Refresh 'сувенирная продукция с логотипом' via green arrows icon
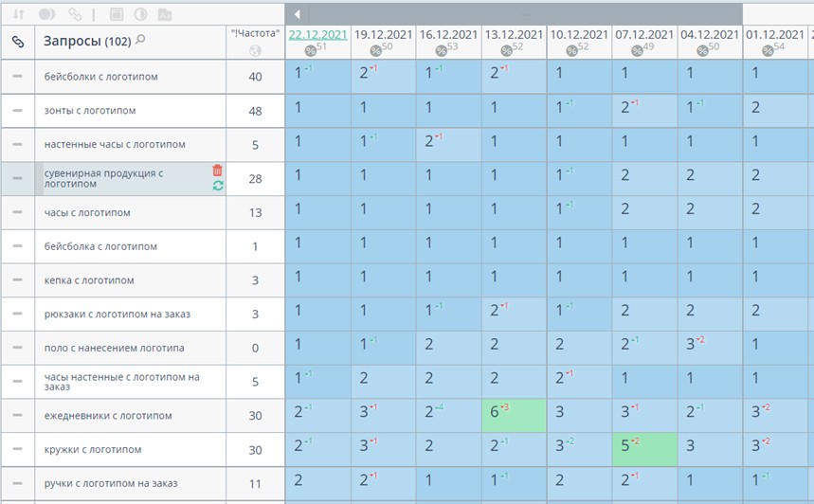 tap(218, 186)
